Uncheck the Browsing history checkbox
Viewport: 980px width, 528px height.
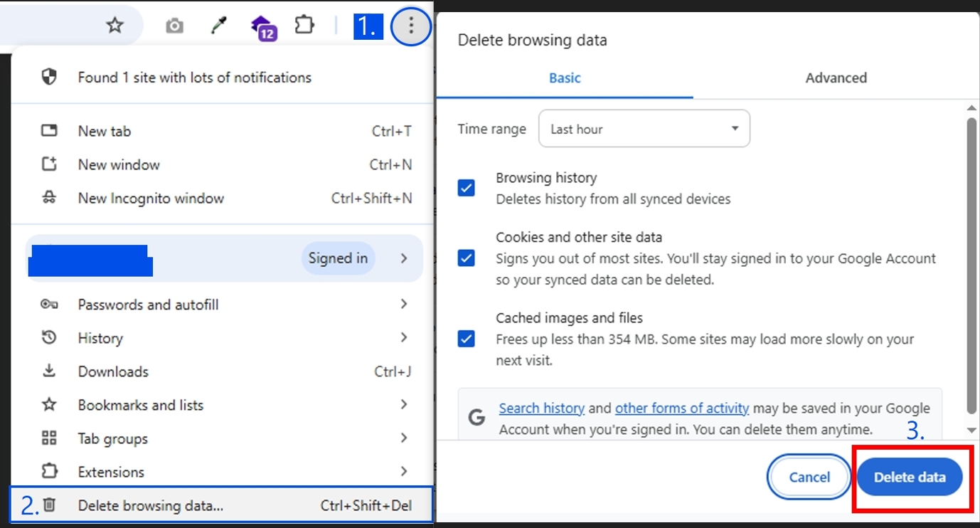point(467,188)
